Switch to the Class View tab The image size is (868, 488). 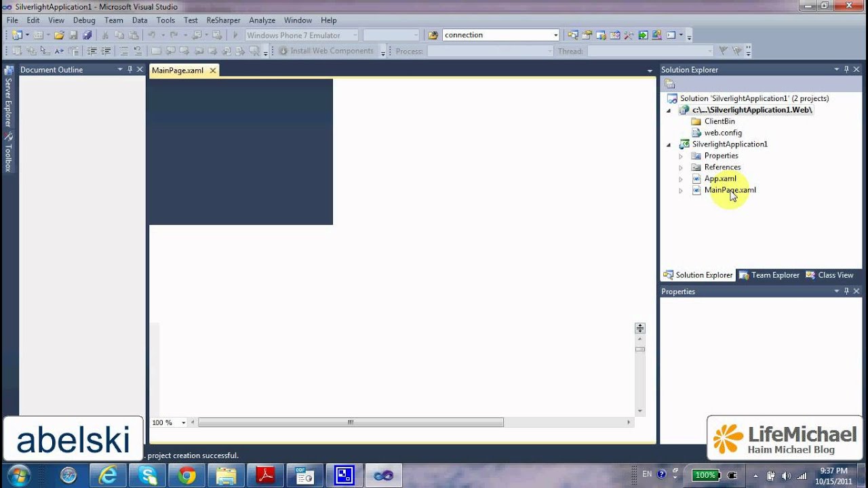pos(829,275)
